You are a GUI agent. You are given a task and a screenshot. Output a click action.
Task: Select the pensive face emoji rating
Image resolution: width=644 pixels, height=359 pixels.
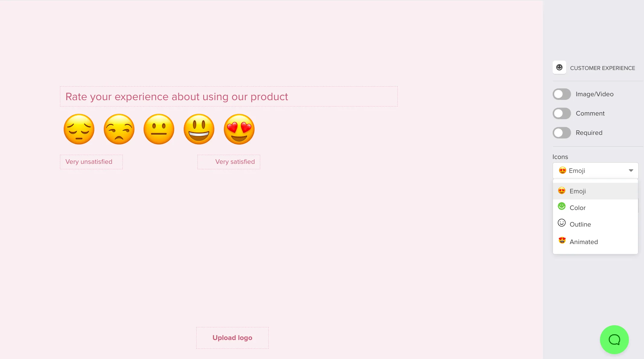coord(79,129)
